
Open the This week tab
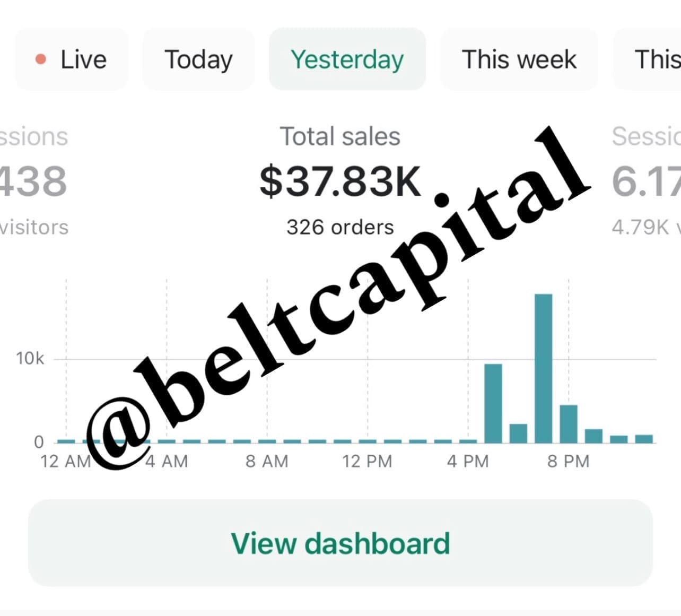click(519, 59)
